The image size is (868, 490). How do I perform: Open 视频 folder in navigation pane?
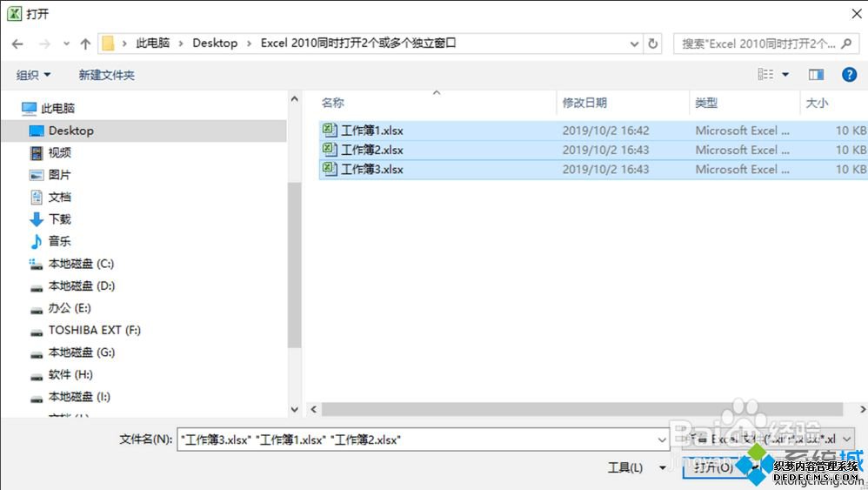click(x=60, y=153)
